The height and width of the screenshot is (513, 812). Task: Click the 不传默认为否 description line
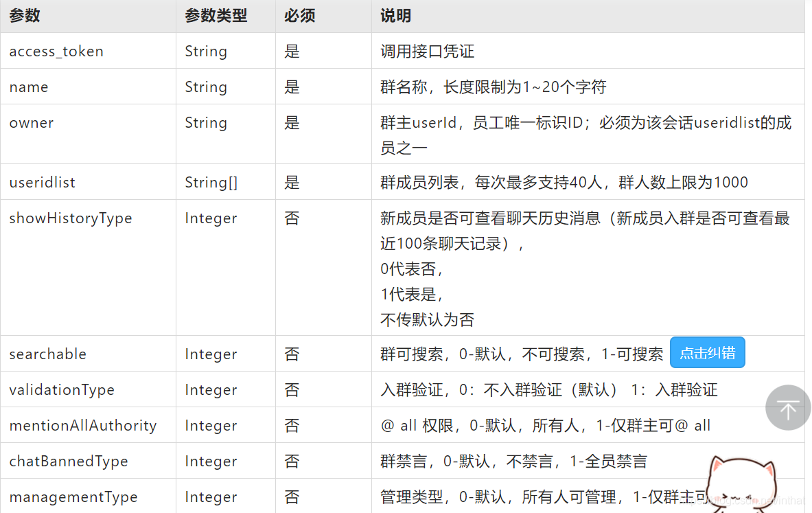[427, 320]
